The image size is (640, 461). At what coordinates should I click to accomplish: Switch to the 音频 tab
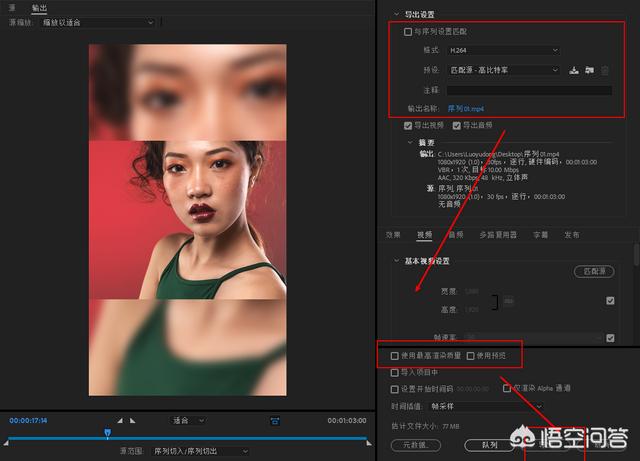455,235
